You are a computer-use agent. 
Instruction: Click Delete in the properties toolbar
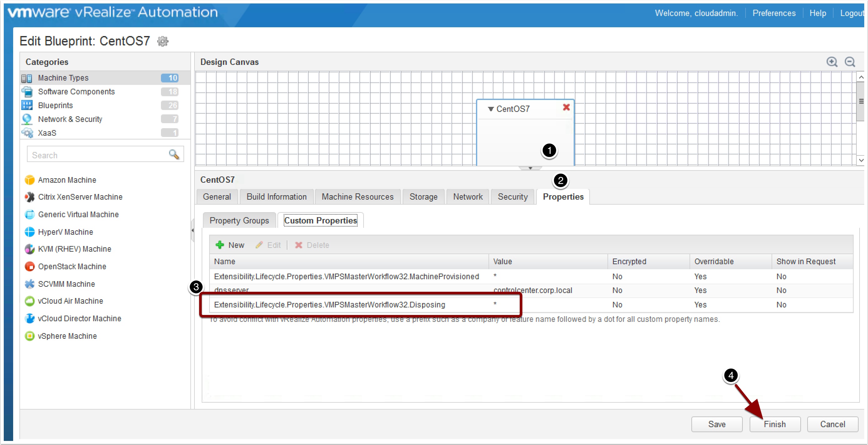[x=312, y=245]
